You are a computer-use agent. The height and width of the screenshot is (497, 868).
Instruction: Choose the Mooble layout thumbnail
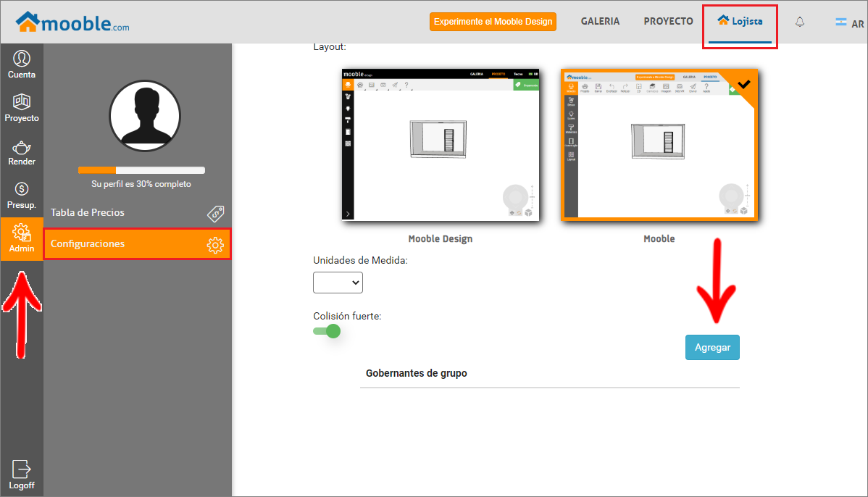tap(659, 145)
